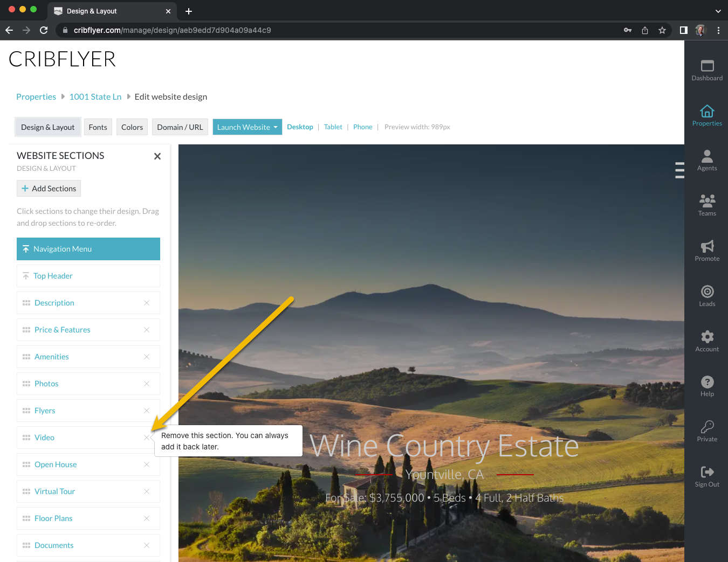Open the Chrome profile avatar
Image resolution: width=728 pixels, height=562 pixels.
click(700, 30)
